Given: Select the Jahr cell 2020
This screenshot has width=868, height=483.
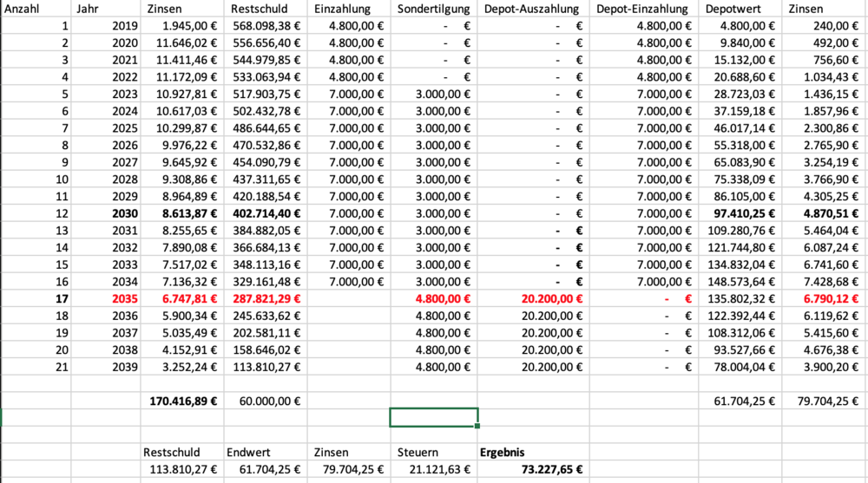Looking at the screenshot, I should pos(106,43).
